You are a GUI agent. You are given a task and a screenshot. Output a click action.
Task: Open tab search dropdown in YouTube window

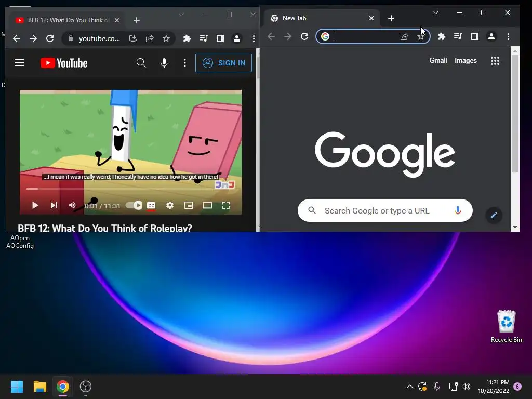coord(181,15)
